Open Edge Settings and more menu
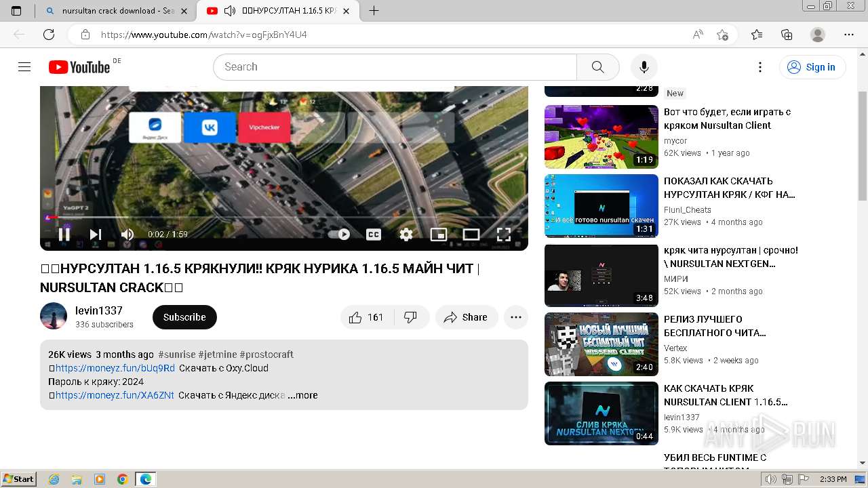 (849, 35)
